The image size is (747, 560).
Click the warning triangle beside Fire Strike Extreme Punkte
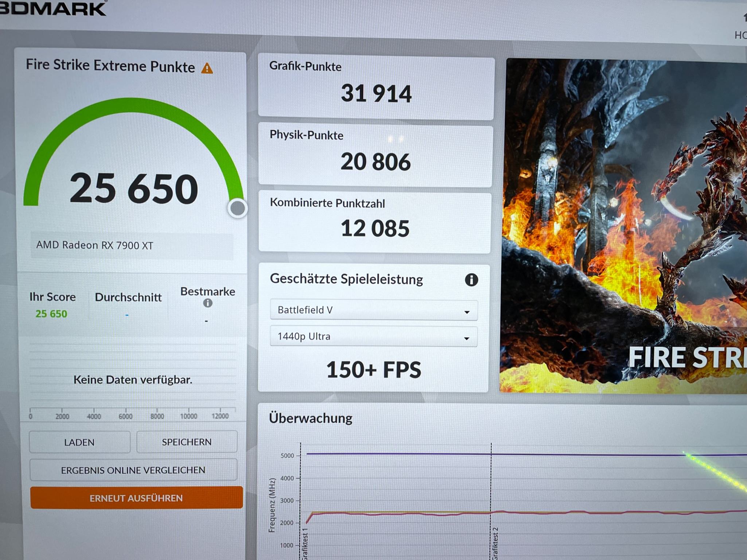click(207, 68)
